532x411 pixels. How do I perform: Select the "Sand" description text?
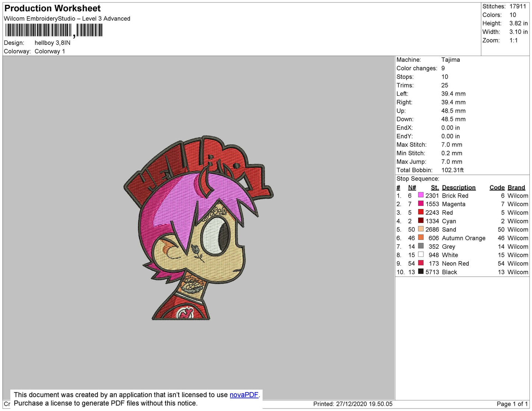(449, 230)
